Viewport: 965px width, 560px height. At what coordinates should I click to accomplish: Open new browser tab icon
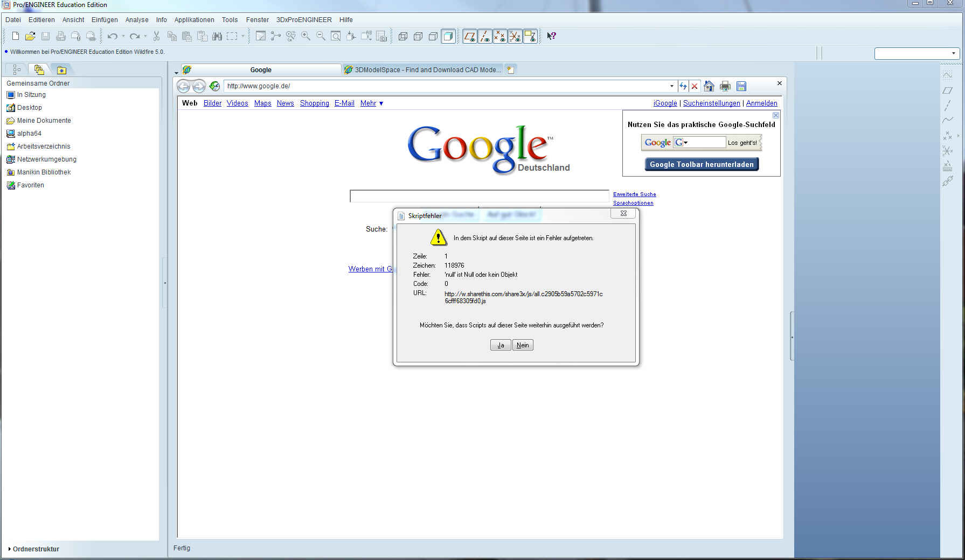510,69
